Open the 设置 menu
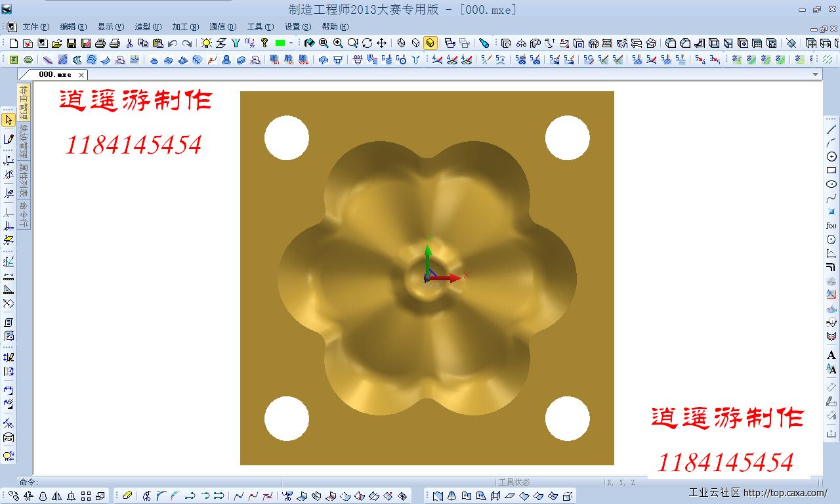840x504 pixels. [x=297, y=27]
